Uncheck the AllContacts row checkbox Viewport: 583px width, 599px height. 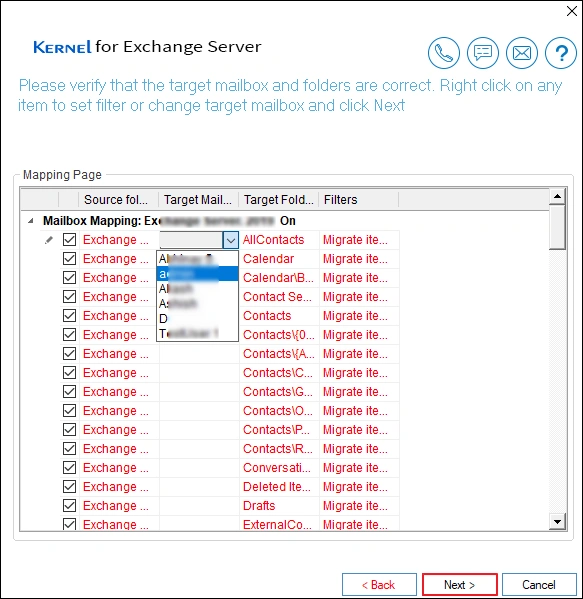[x=70, y=240]
